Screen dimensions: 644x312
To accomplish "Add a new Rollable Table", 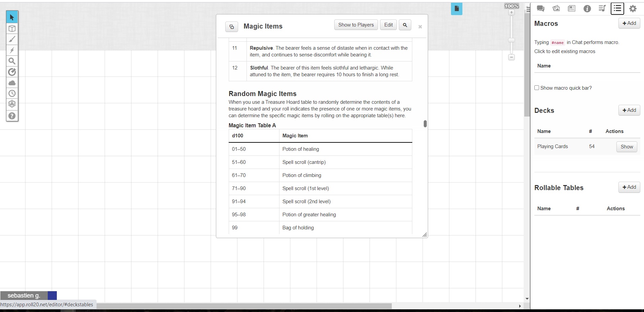I will coord(629,187).
